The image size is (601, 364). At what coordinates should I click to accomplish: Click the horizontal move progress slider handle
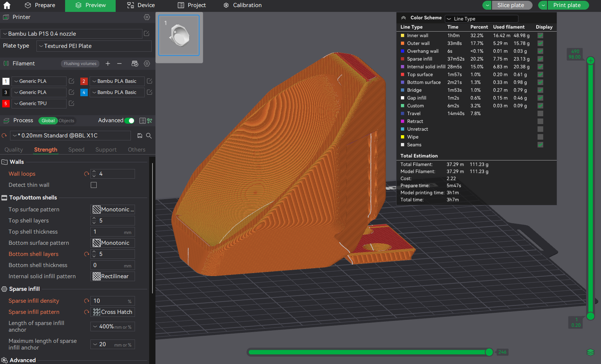pos(489,352)
